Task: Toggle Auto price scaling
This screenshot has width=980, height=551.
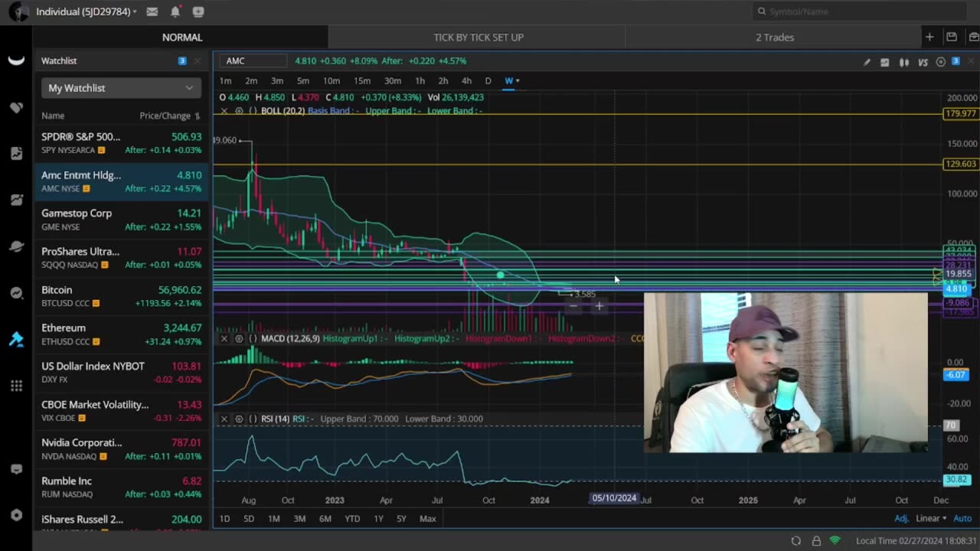Action: [x=962, y=518]
